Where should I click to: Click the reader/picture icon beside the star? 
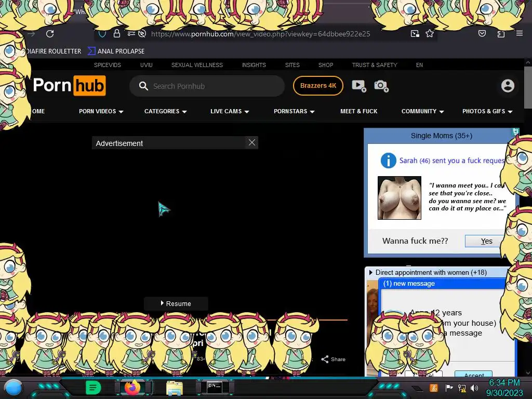pos(415,33)
